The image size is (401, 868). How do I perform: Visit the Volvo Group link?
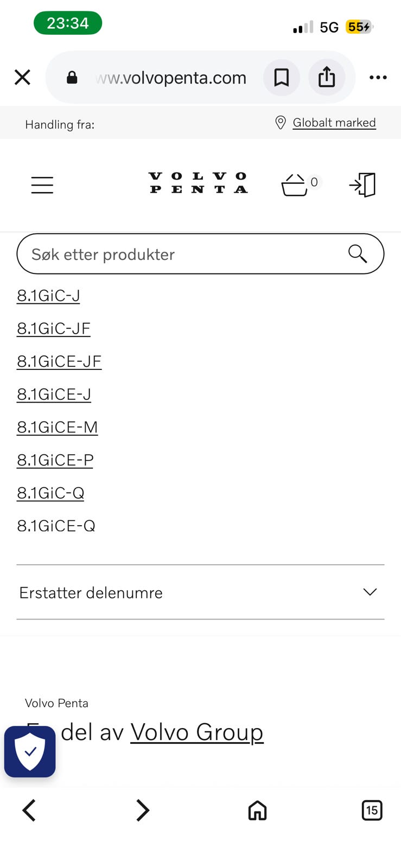(197, 732)
